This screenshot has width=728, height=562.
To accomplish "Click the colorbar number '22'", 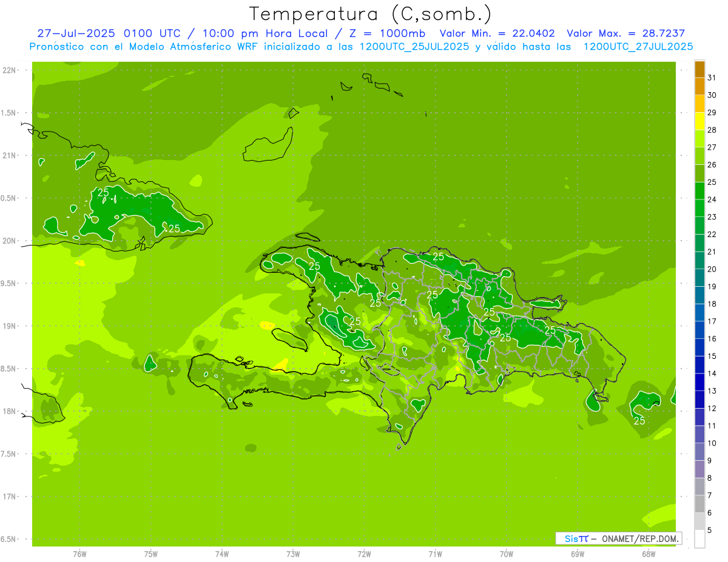I will point(712,235).
